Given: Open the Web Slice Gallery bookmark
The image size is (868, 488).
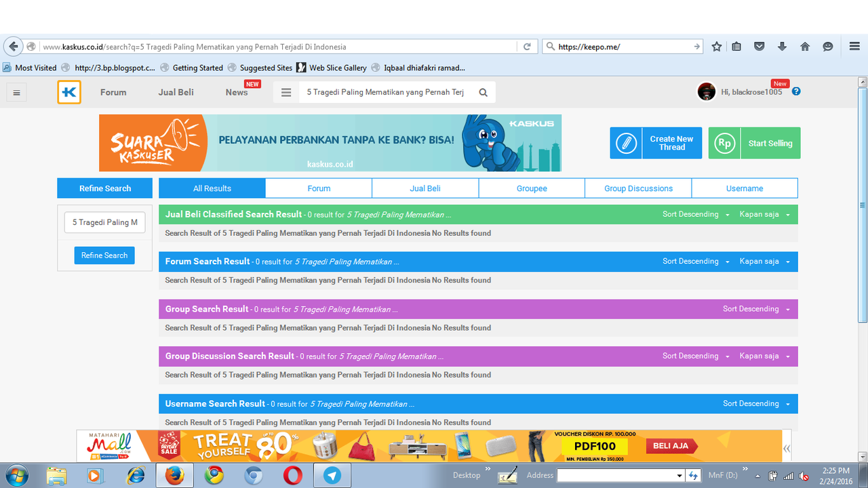Looking at the screenshot, I should 332,68.
